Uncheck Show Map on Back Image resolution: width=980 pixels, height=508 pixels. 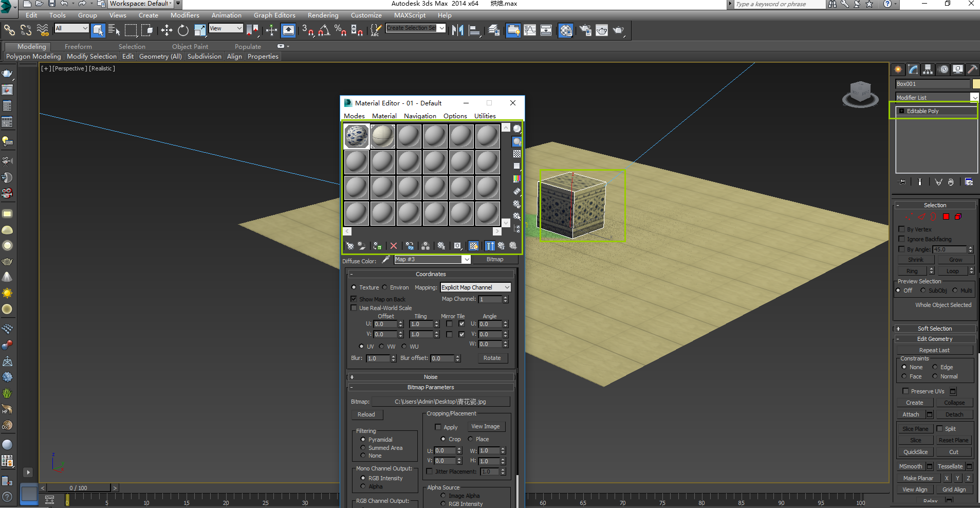click(354, 299)
